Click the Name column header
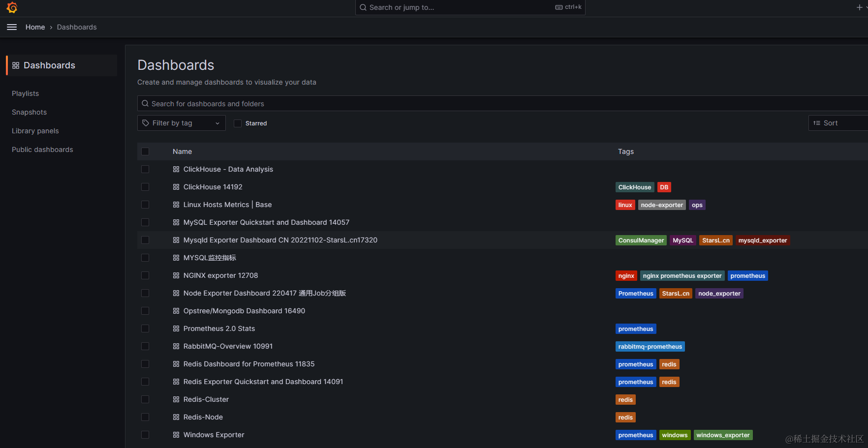This screenshot has height=448, width=868. (182, 151)
